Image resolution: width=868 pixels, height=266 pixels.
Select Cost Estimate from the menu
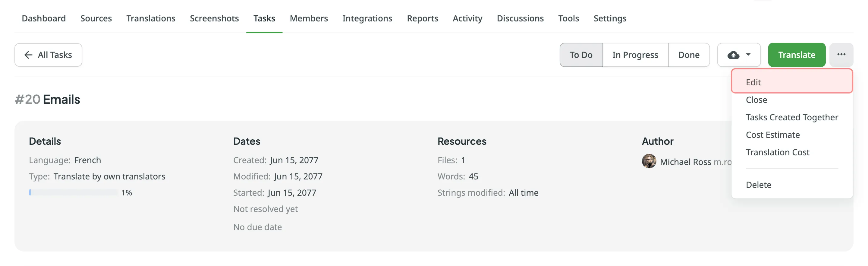[772, 135]
